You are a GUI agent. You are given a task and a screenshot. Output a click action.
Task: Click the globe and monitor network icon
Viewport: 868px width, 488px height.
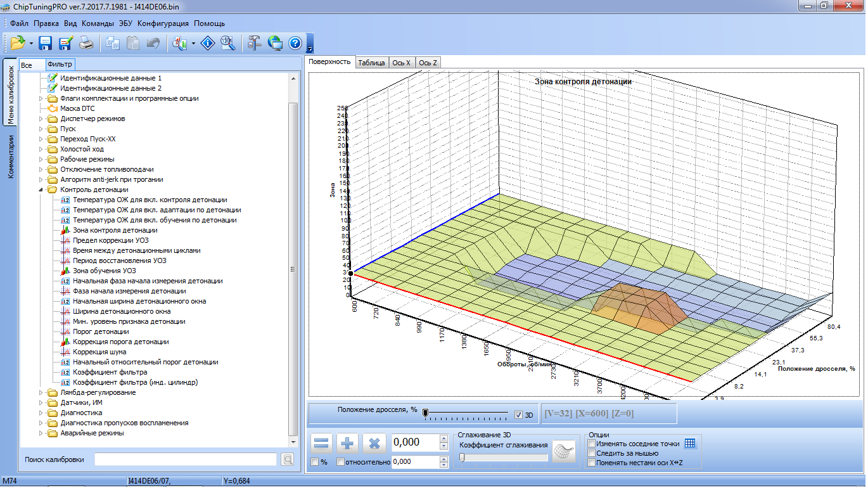tap(275, 43)
